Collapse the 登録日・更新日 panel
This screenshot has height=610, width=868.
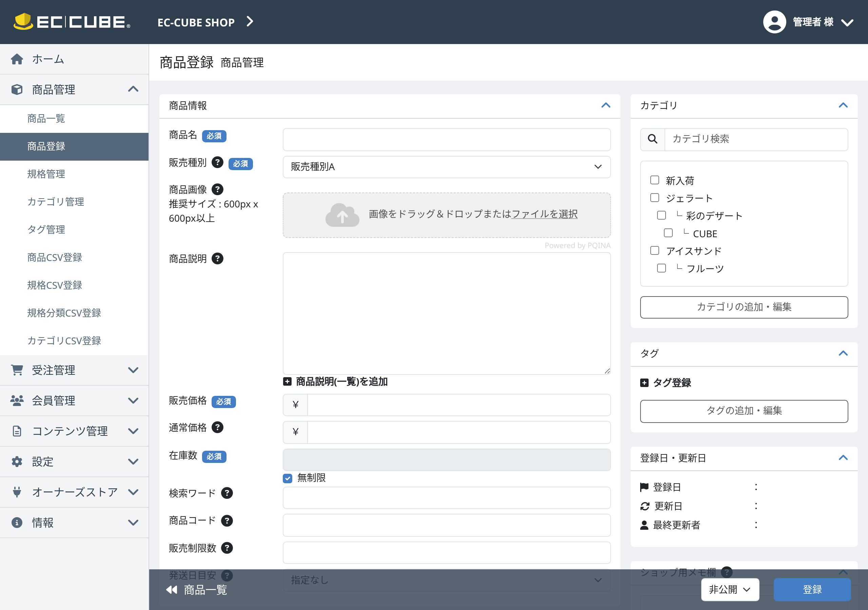844,458
